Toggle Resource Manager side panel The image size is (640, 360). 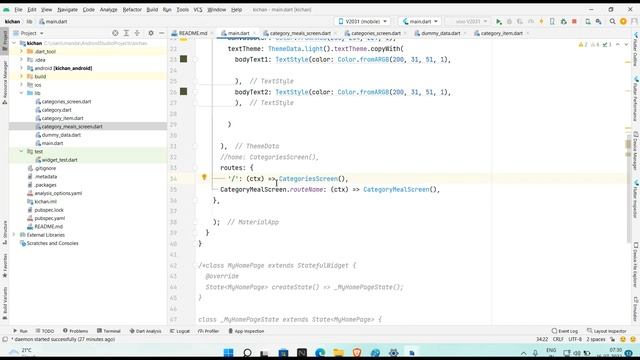[x=5, y=82]
